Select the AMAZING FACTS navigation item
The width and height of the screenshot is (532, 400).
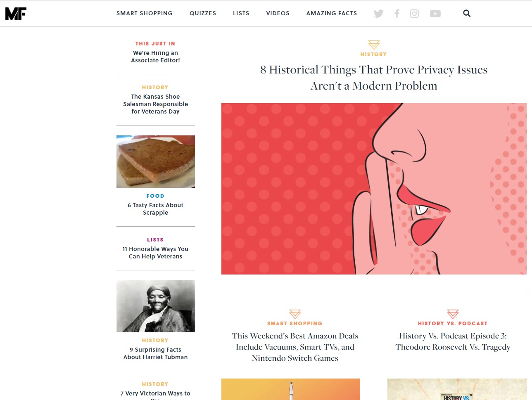tap(331, 13)
